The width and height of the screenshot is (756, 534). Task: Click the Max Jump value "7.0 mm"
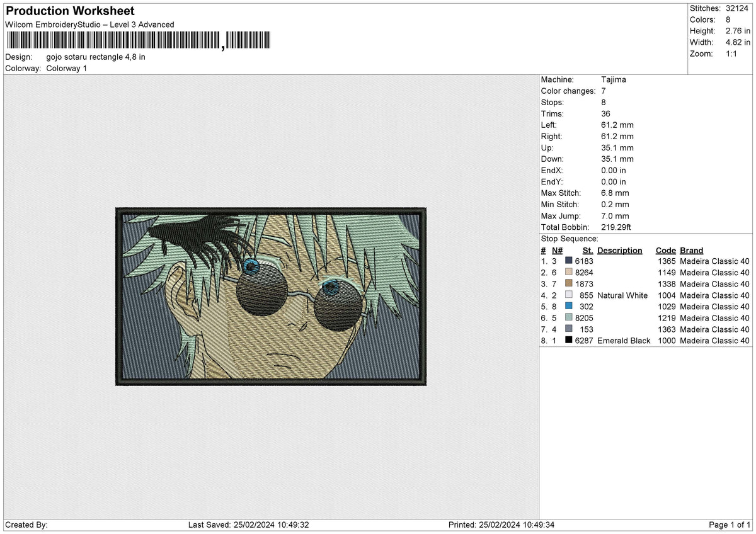tap(616, 216)
